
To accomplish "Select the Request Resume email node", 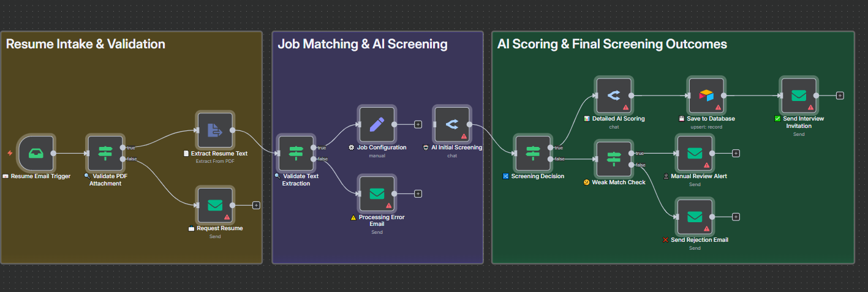I will click(x=215, y=205).
